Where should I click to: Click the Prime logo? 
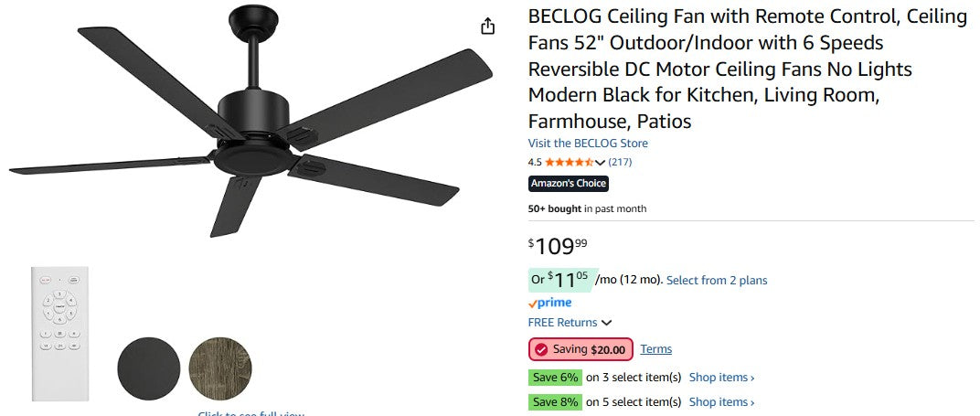549,303
